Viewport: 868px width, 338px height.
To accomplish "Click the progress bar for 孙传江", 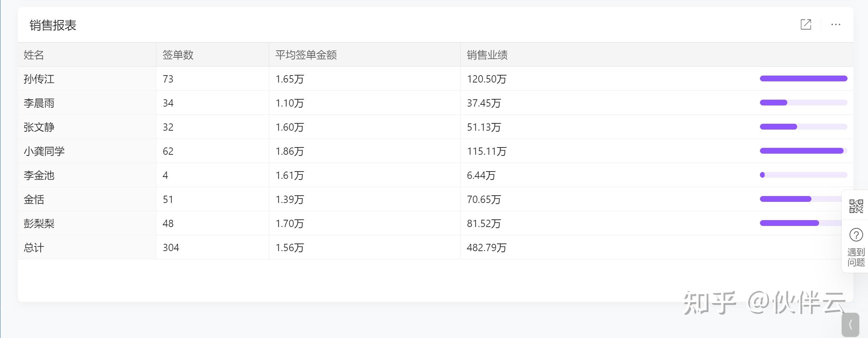I will [803, 78].
